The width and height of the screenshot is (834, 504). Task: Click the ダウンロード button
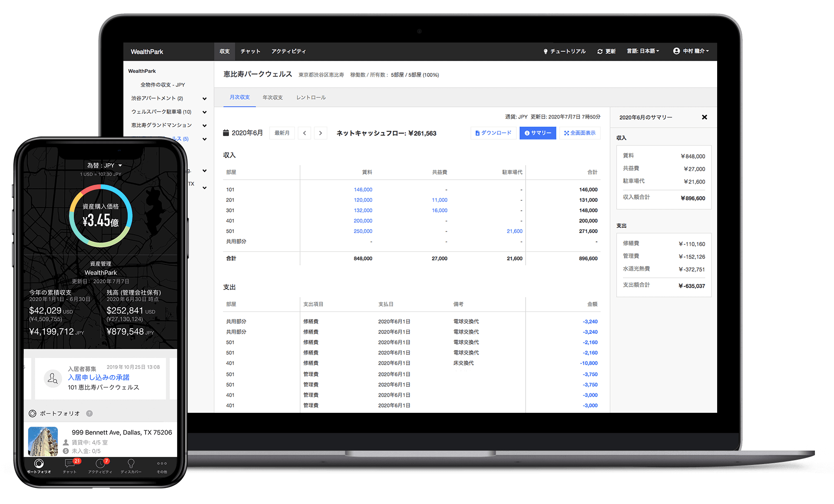pyautogui.click(x=493, y=133)
